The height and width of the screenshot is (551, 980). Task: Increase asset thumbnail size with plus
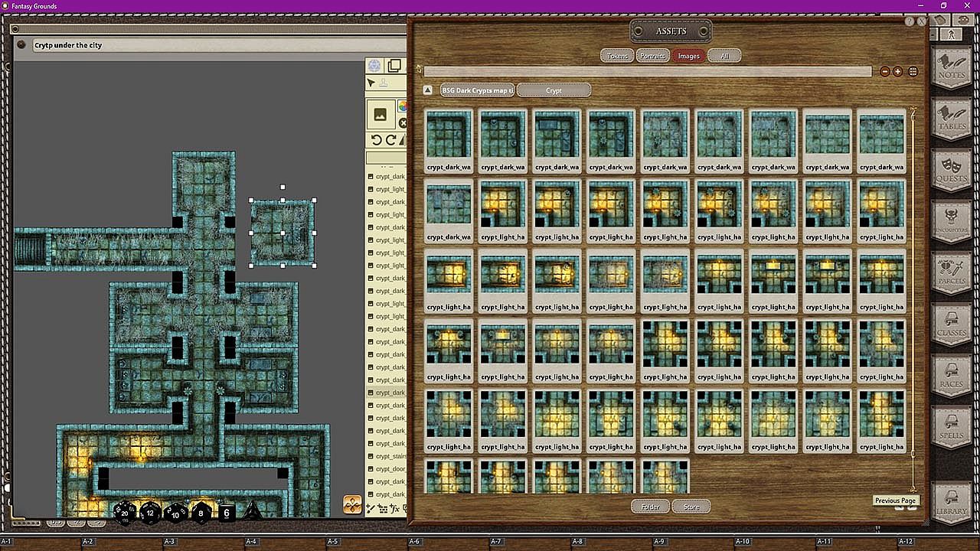pos(898,71)
